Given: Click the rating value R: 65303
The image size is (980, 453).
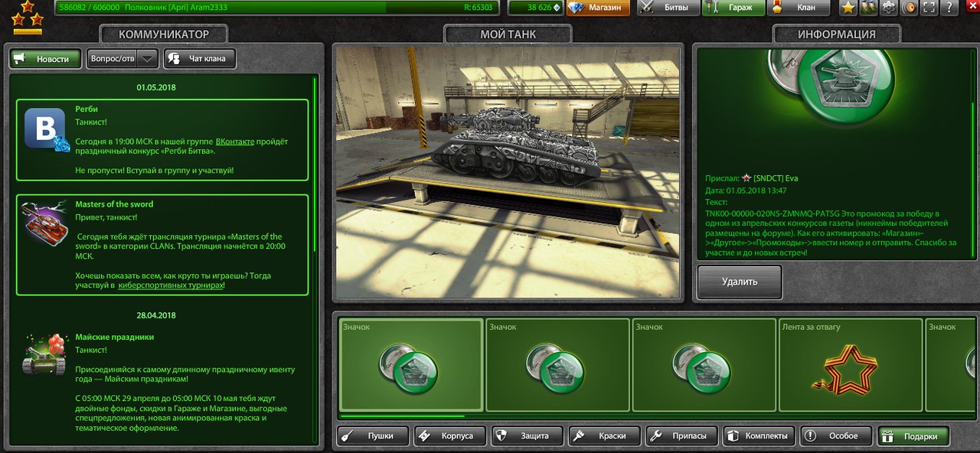Looking at the screenshot, I should 479,7.
